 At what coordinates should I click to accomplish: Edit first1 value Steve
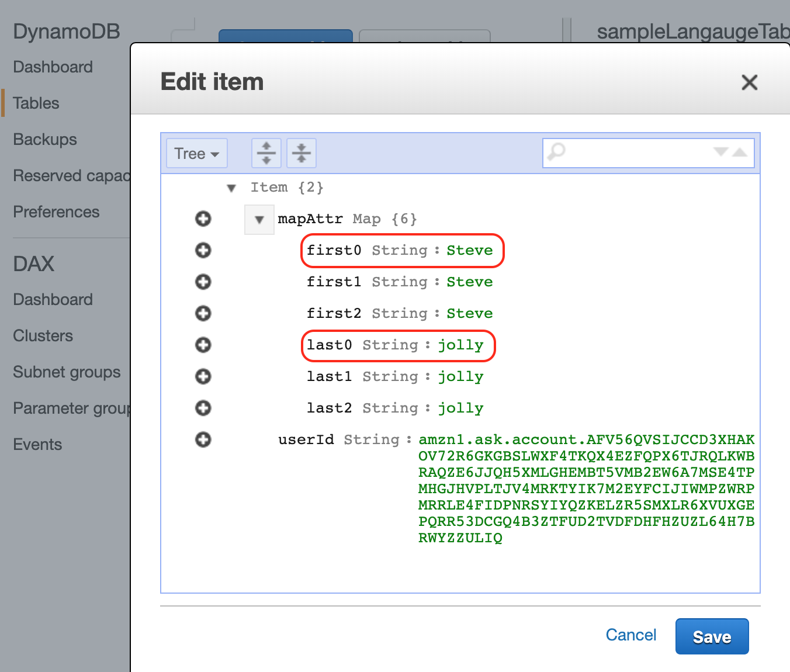[470, 282]
